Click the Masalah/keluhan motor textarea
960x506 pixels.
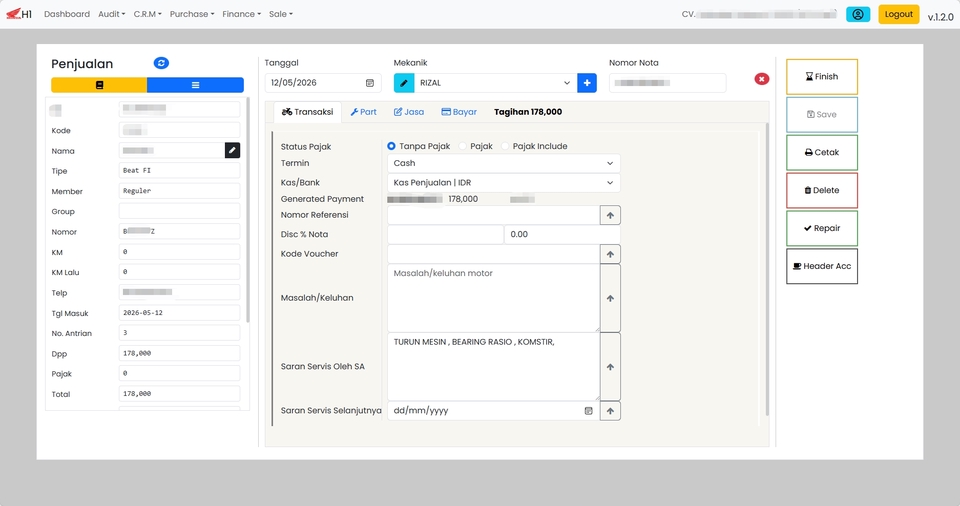click(x=493, y=298)
